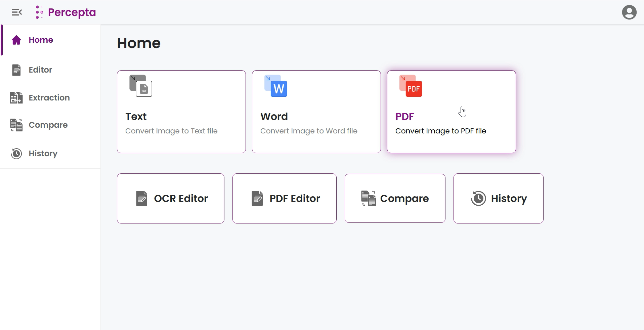Select the Editor icon in the sidebar
Viewport: 644px width, 330px height.
tap(16, 70)
